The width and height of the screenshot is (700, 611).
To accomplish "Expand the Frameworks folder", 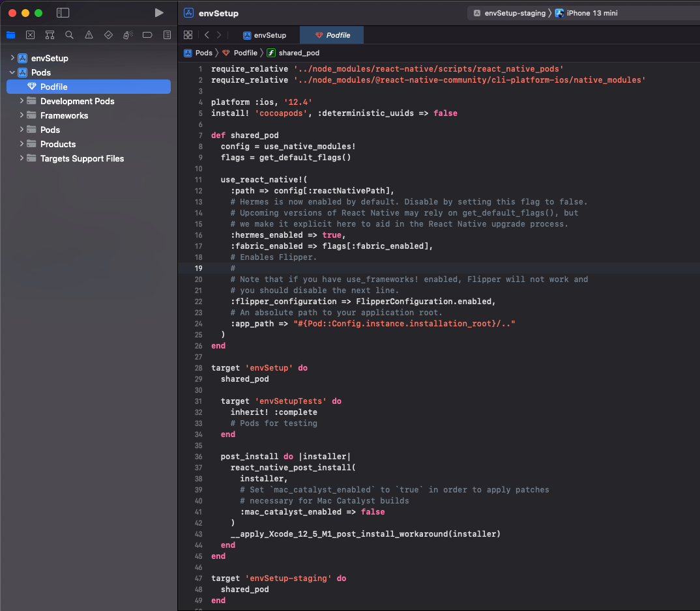I will (22, 115).
